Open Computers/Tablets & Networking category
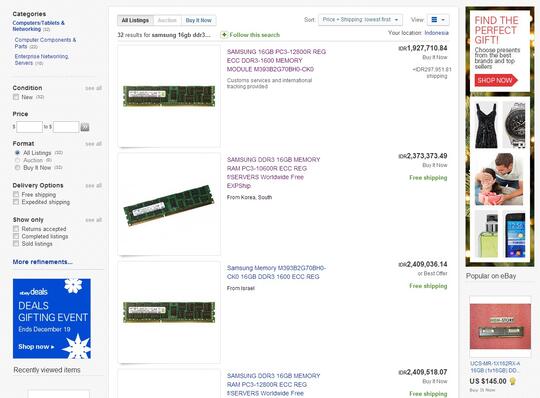 (38, 26)
